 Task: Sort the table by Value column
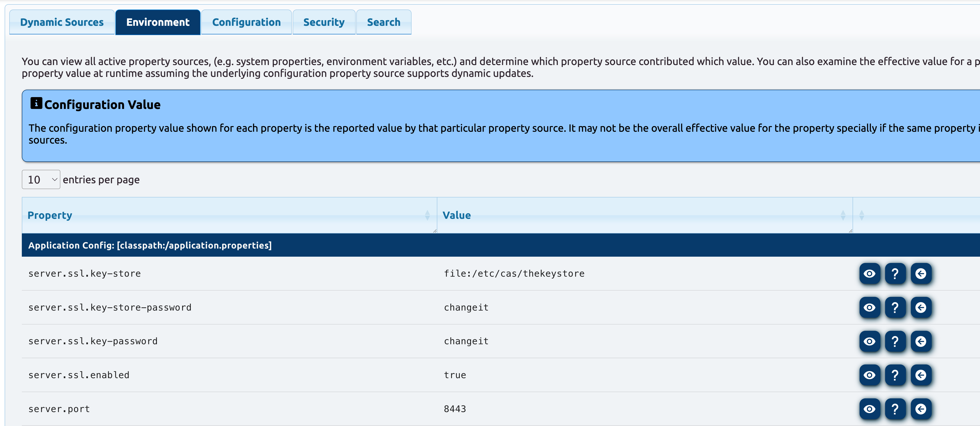(x=457, y=215)
